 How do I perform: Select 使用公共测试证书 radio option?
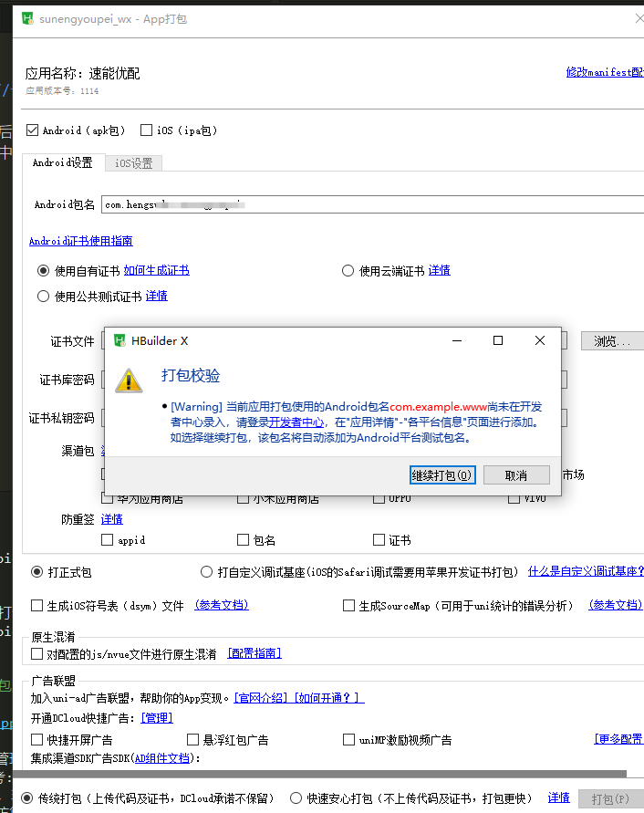(x=44, y=296)
